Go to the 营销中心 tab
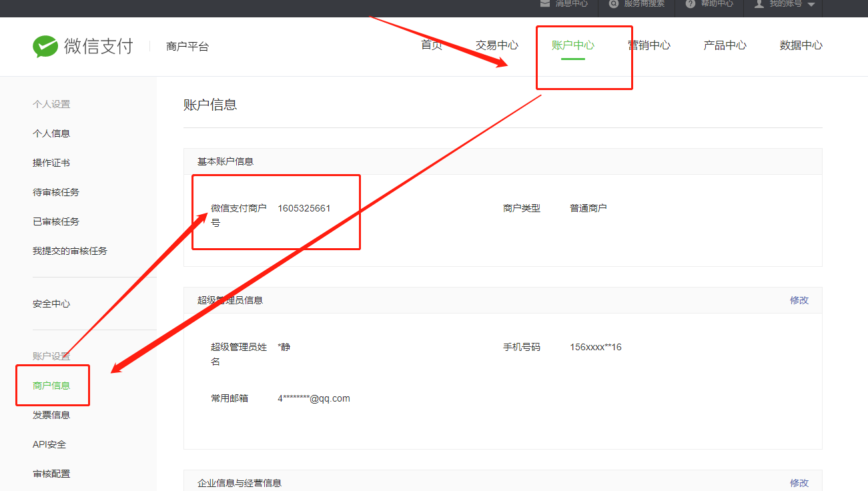Viewport: 868px width, 491px height. 649,45
